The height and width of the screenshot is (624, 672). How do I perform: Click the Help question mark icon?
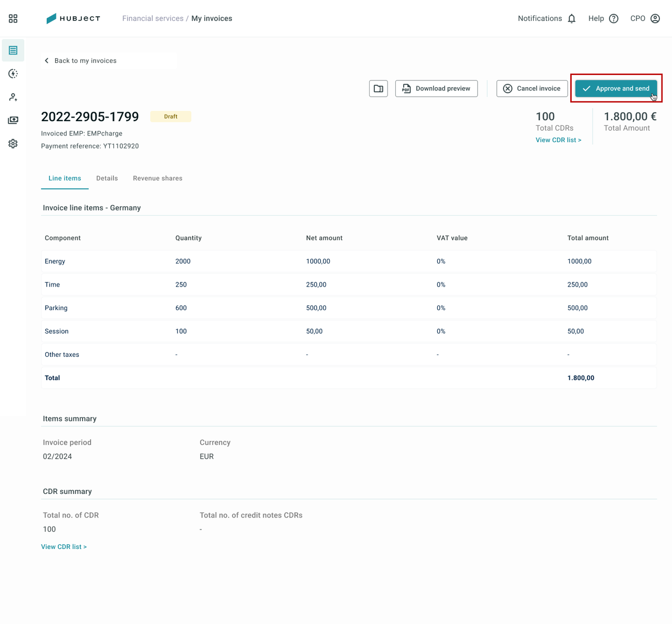click(x=614, y=18)
